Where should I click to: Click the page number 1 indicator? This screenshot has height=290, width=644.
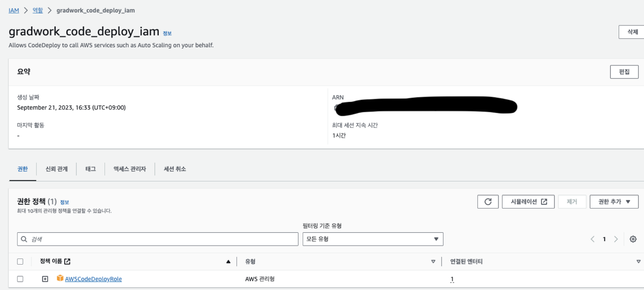(x=604, y=239)
